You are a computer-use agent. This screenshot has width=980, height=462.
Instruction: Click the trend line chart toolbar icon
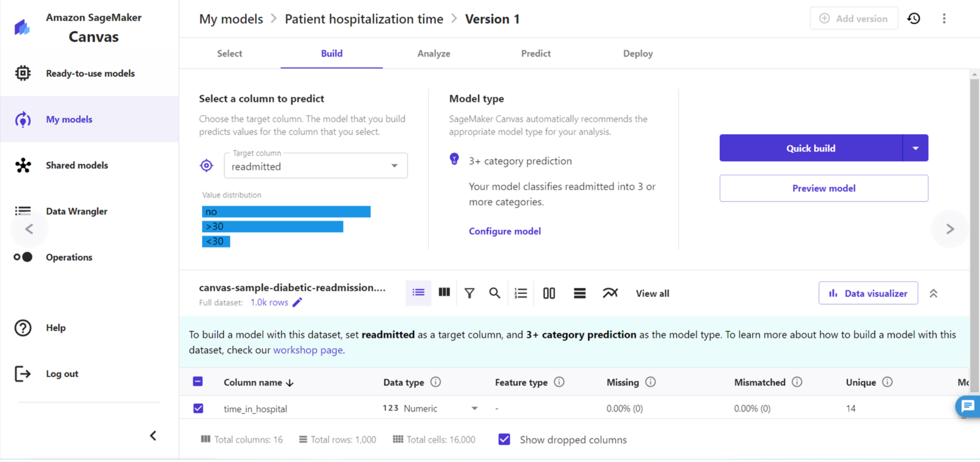[610, 293]
